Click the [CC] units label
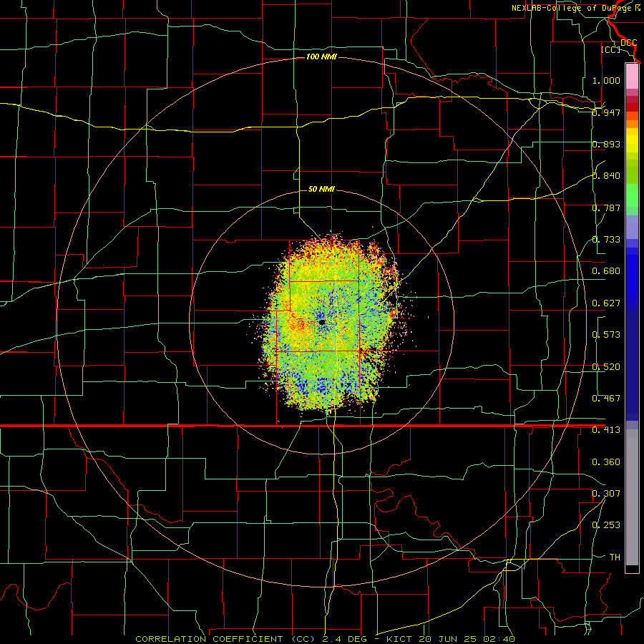Screen dimensions: 644x644 click(610, 49)
